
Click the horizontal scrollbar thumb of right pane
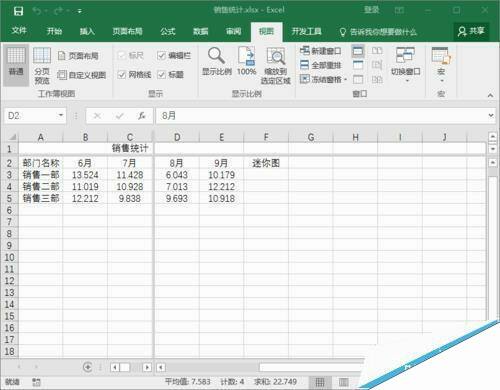pyautogui.click(x=312, y=367)
